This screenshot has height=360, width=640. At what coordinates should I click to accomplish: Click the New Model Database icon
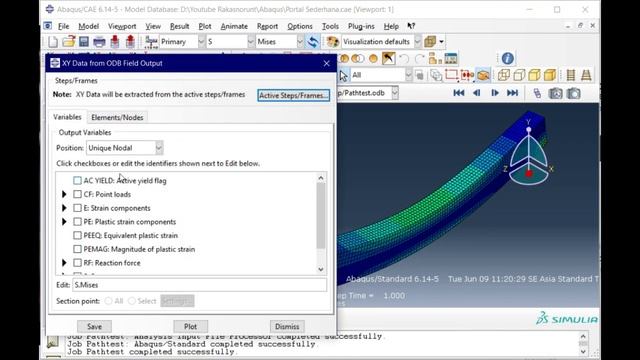53,42
